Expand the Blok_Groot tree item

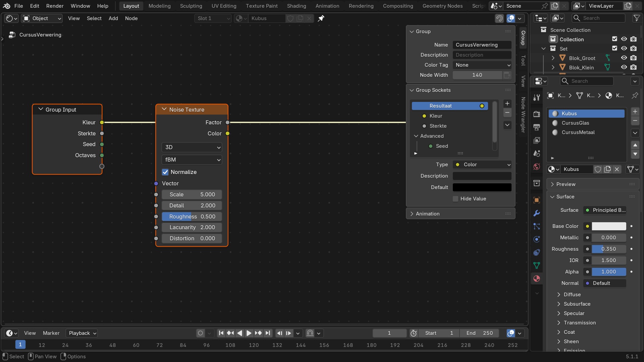(x=553, y=58)
